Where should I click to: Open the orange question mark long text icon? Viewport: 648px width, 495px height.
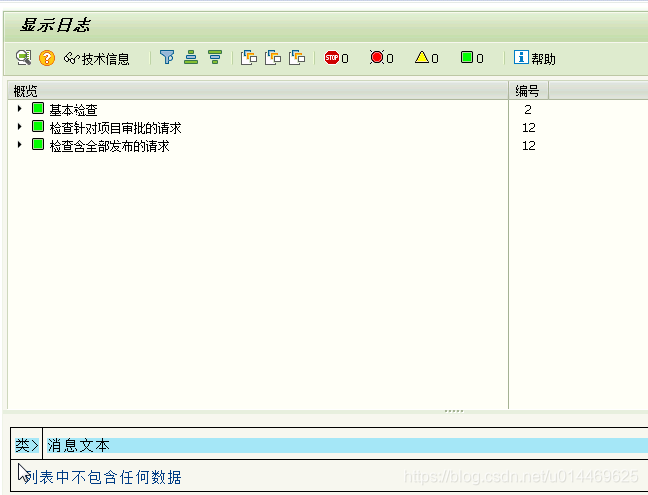click(x=47, y=58)
